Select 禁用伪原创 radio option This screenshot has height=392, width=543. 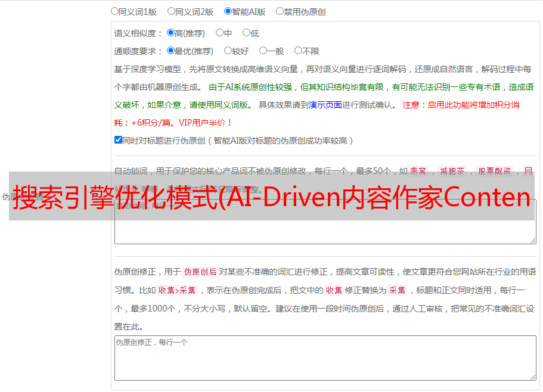click(280, 11)
